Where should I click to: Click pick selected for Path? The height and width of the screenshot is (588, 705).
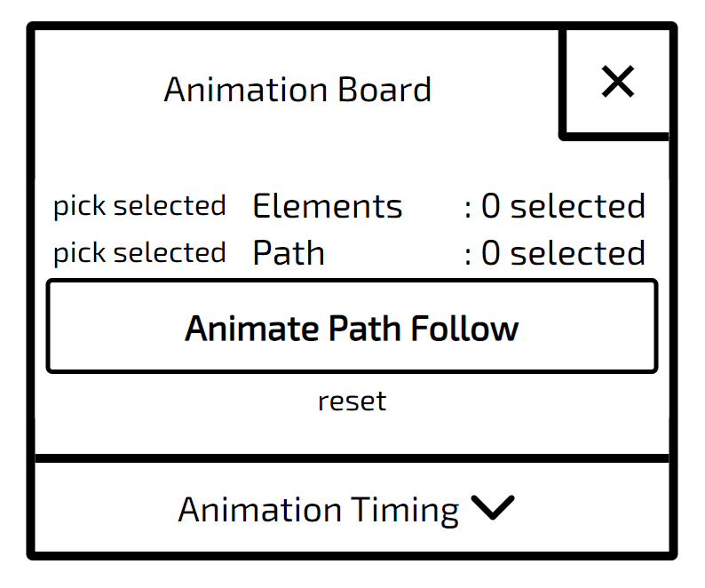139,253
